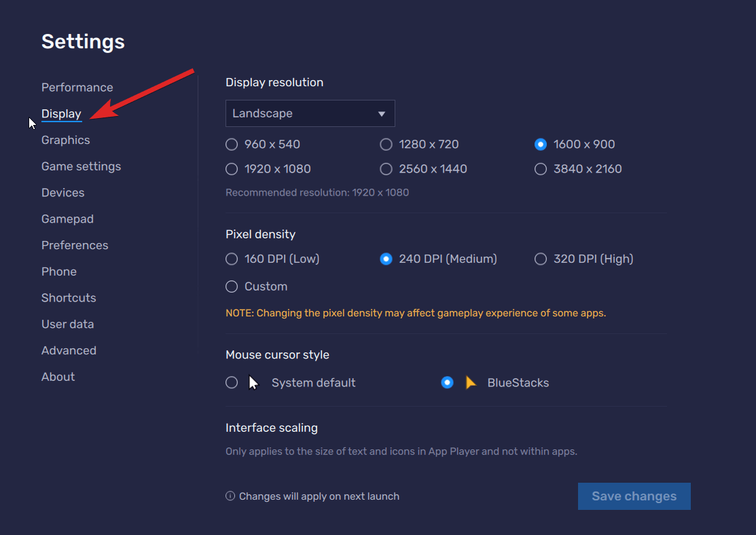Click the orange BlueStacks cursor icon
The height and width of the screenshot is (535, 756).
click(x=471, y=383)
